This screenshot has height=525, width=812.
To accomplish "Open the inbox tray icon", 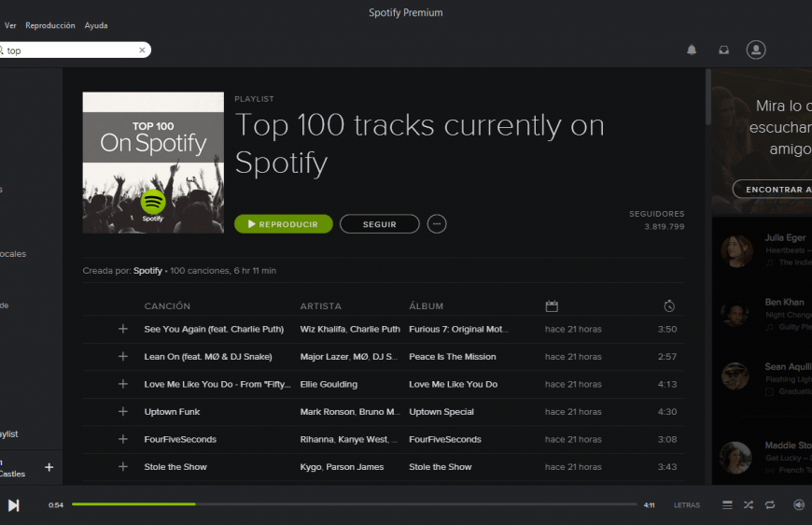I will pos(723,50).
